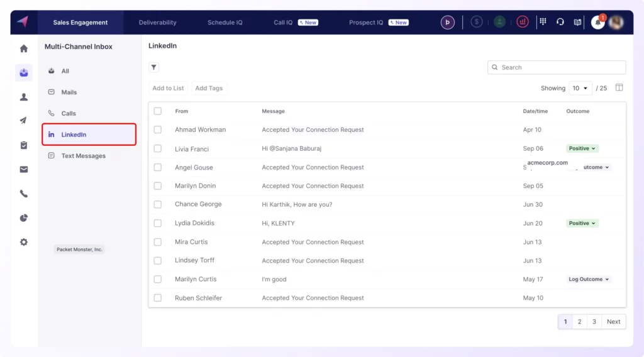Click the Add Tags button
The width and height of the screenshot is (644, 357).
[x=209, y=88]
